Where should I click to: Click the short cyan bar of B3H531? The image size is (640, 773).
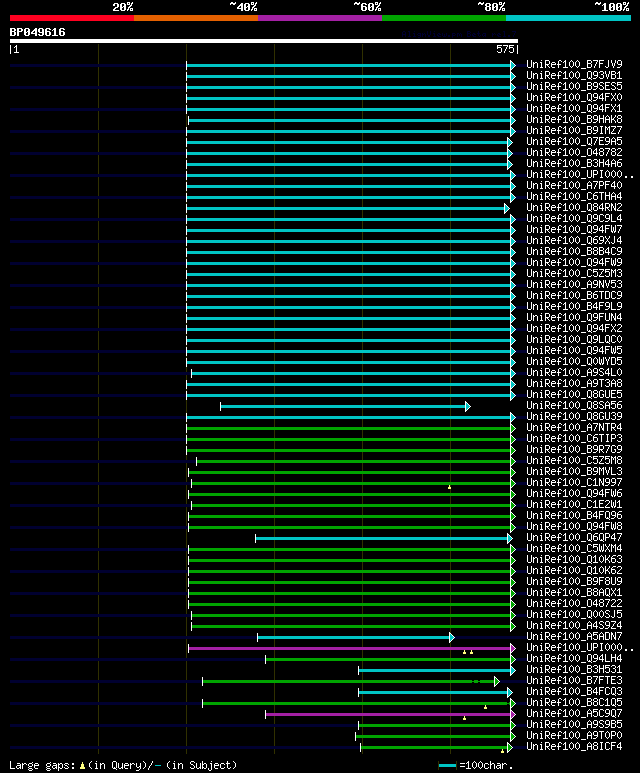pyautogui.click(x=436, y=670)
